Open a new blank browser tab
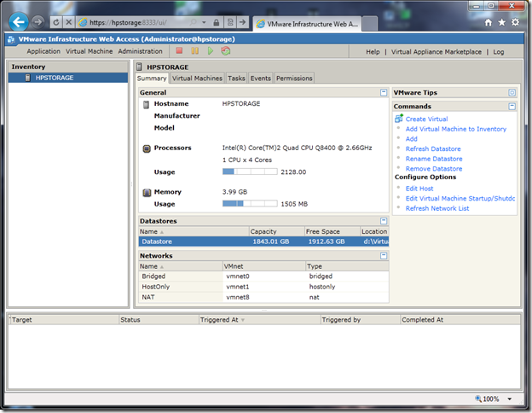Viewport: 532px width, 413px height. [369, 24]
